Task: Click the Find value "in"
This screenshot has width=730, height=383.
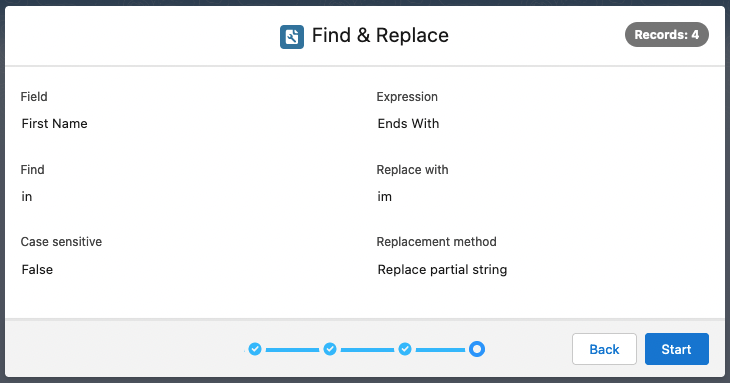Action: coord(27,197)
